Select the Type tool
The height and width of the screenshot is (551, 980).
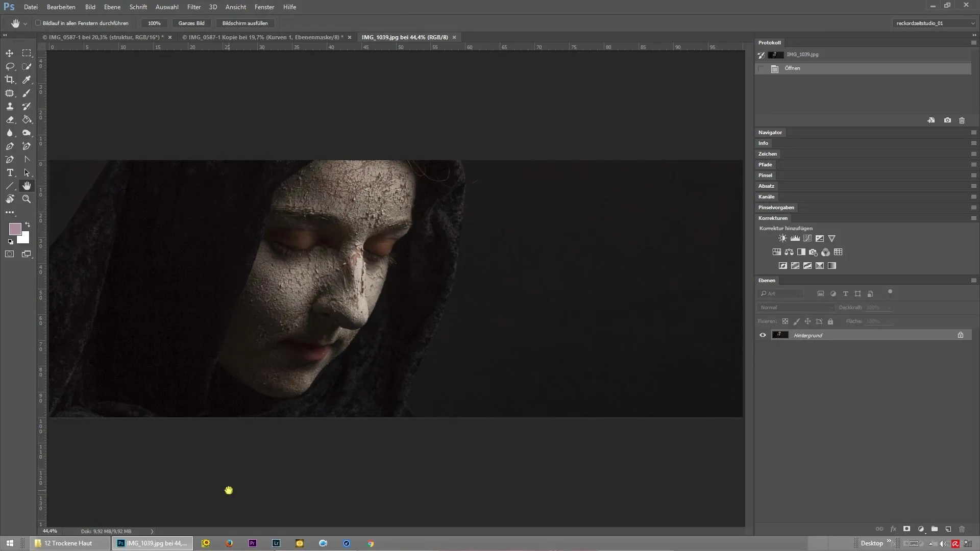pos(10,172)
